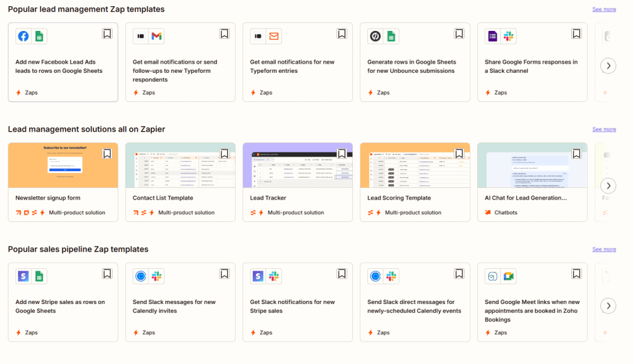Open the Lead Scoring Template preview image

pyautogui.click(x=415, y=165)
